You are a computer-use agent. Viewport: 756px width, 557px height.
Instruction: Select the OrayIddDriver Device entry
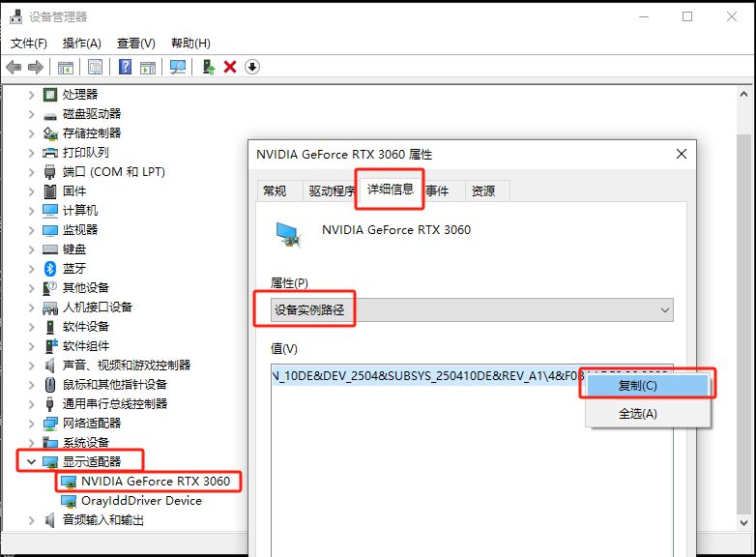(x=141, y=501)
